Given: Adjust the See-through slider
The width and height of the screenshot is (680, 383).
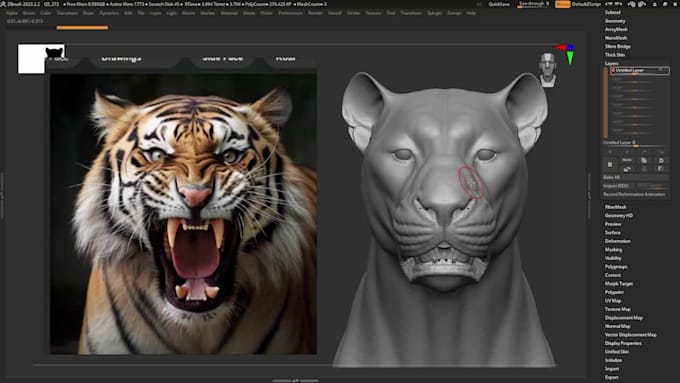Looking at the screenshot, I should tap(534, 4).
